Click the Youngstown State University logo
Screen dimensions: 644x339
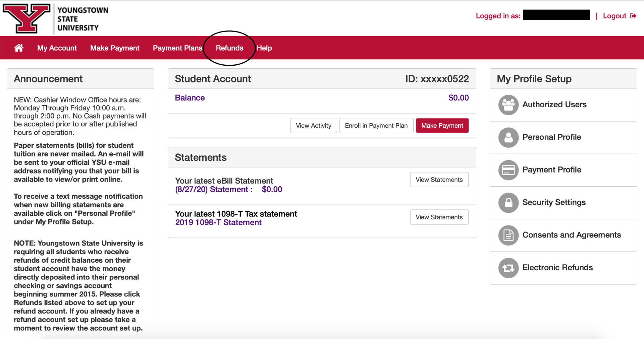[56, 19]
